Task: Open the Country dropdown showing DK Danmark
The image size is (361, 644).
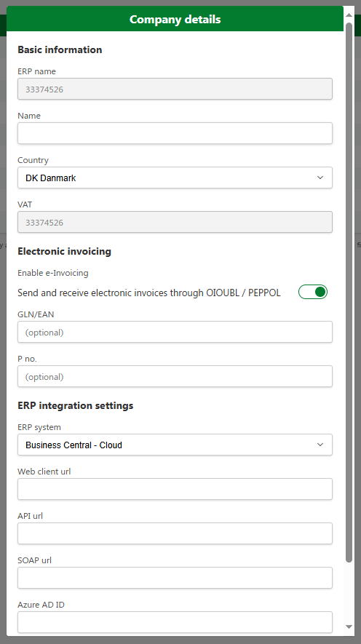Action: point(175,178)
